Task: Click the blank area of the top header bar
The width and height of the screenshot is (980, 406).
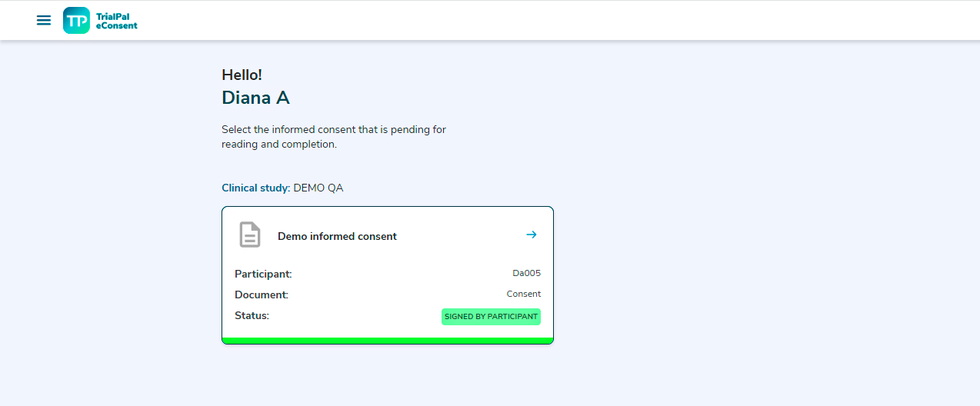Action: tap(538, 20)
